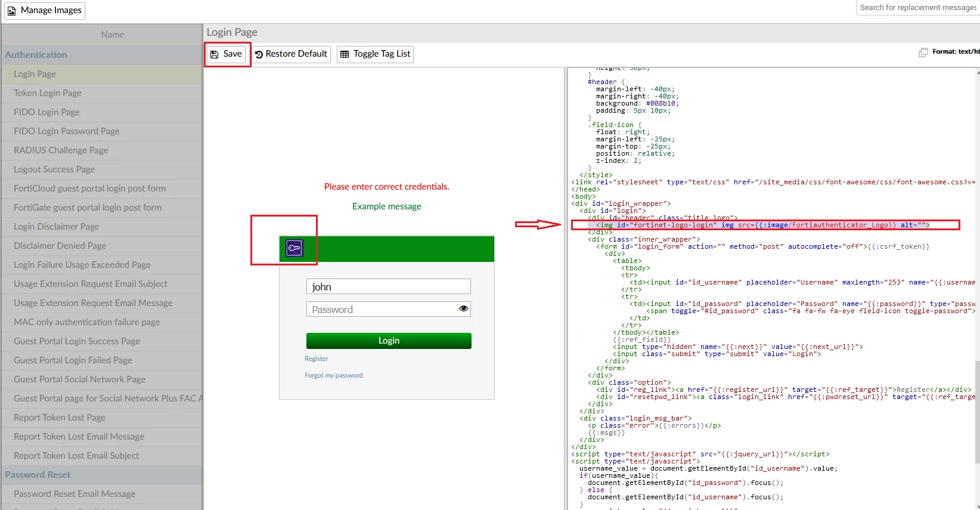Image resolution: width=980 pixels, height=510 pixels.
Task: Collapse the Password Reset category header
Action: 102,475
